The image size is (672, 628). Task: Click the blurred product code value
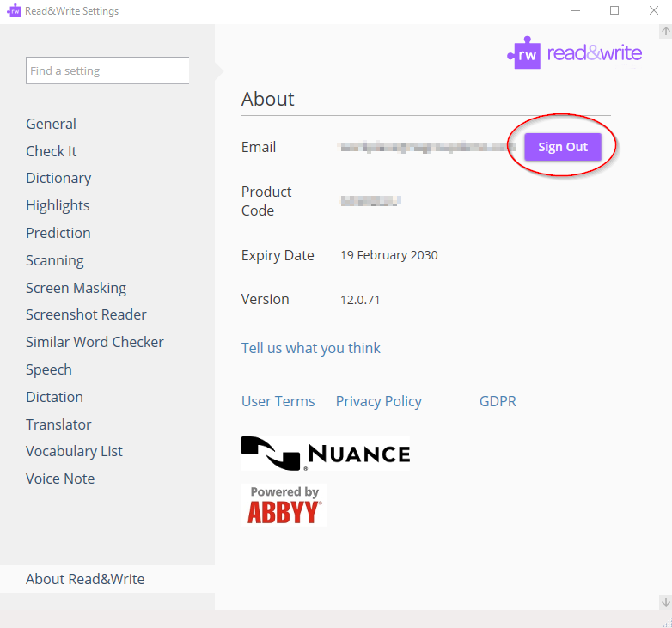tap(370, 200)
